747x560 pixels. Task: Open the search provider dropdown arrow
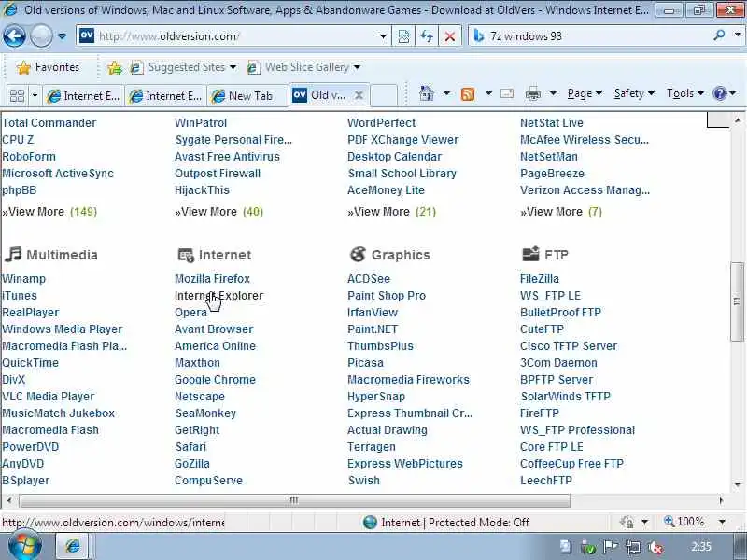tap(738, 35)
